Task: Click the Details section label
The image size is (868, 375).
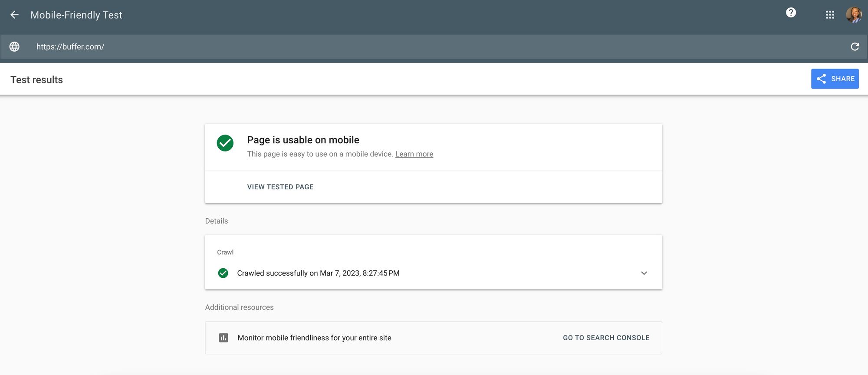Action: click(x=216, y=221)
